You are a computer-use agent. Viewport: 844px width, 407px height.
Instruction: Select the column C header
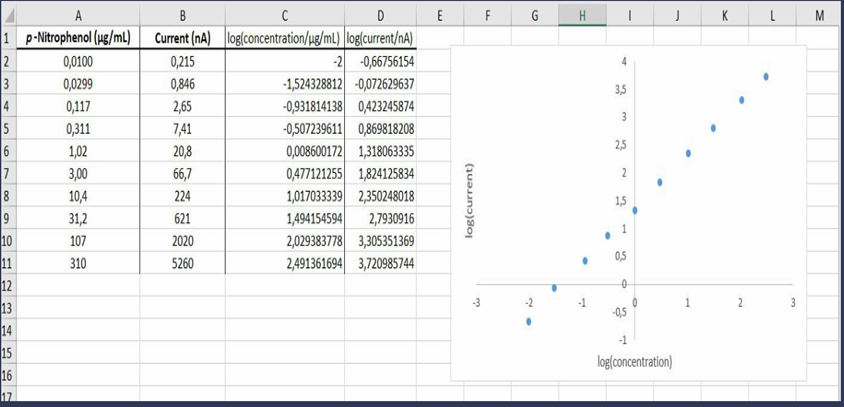tap(285, 16)
